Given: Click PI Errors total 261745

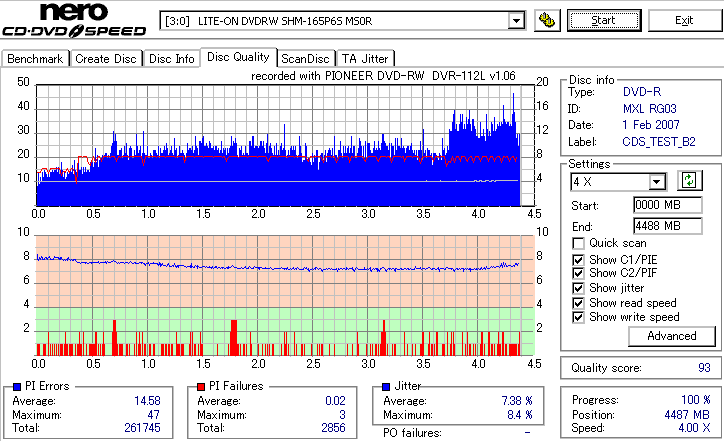Looking at the screenshot, I should pos(142,428).
